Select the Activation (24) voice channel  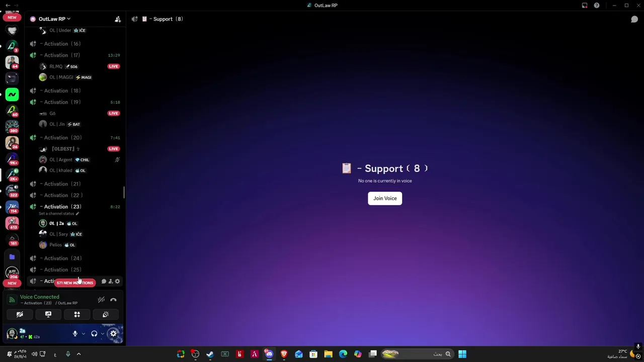(x=74, y=258)
